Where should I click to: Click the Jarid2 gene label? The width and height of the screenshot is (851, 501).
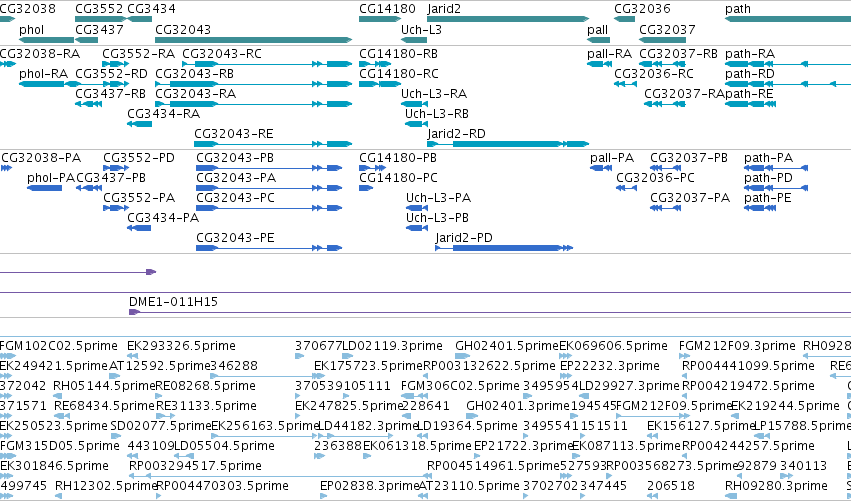point(444,9)
